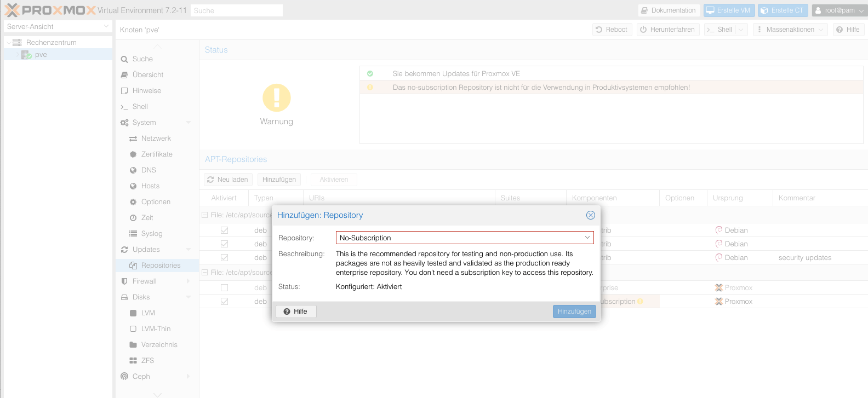868x398 pixels.
Task: Open the Dokumentation book icon
Action: point(644,10)
